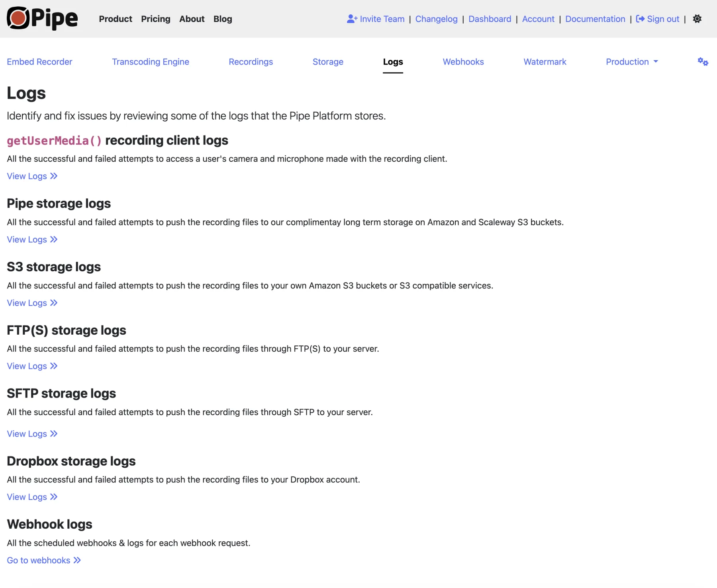The width and height of the screenshot is (717, 588).
Task: Click the Pipe storage logs heading
Action: pos(59,204)
